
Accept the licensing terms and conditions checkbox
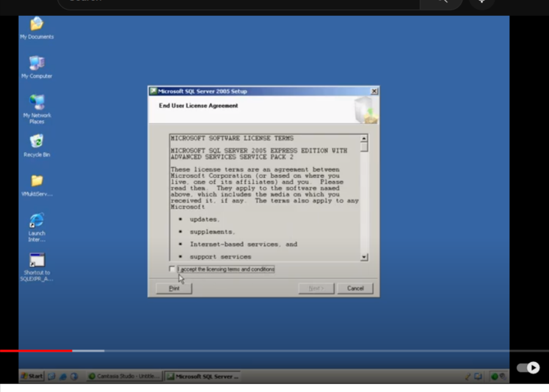pyautogui.click(x=172, y=269)
